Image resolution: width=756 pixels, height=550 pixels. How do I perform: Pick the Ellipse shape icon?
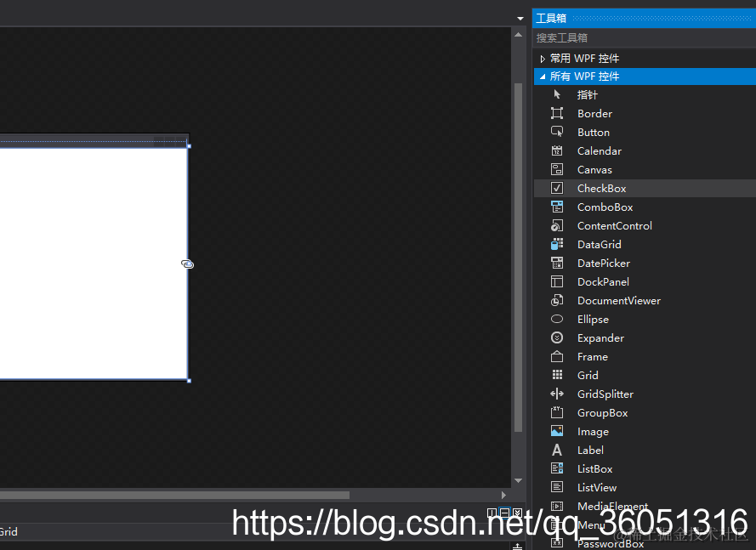click(x=557, y=319)
